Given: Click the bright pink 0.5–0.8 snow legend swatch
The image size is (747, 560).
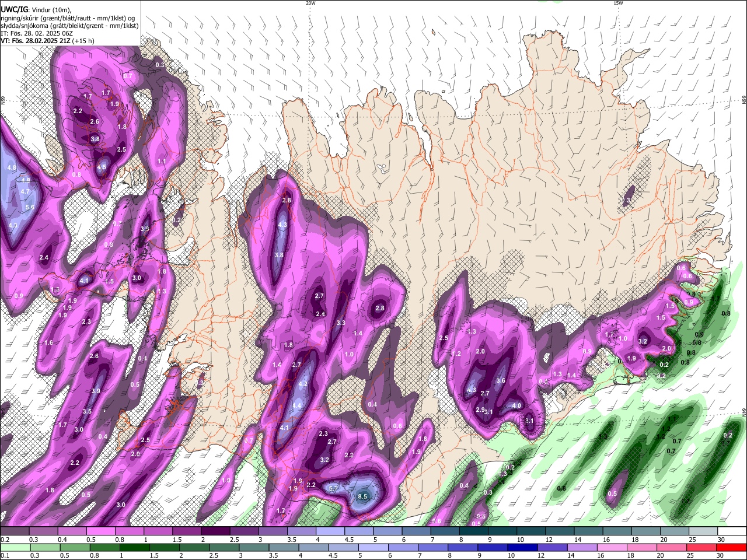Looking at the screenshot, I should click(101, 531).
